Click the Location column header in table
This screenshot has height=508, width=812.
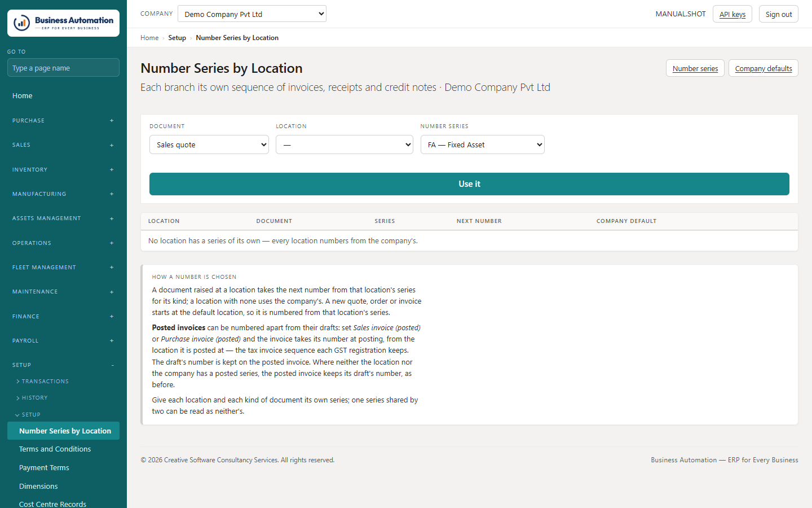pyautogui.click(x=164, y=221)
